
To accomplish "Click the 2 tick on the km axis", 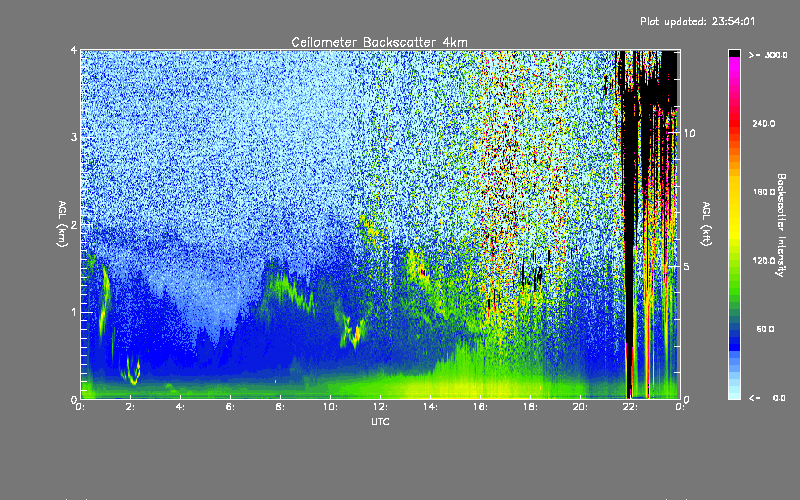I will click(74, 225).
